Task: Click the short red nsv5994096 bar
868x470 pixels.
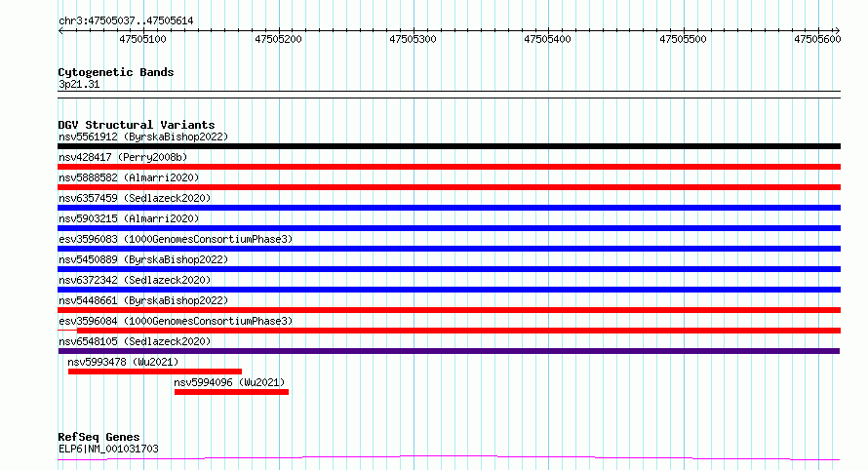Action: click(x=231, y=392)
